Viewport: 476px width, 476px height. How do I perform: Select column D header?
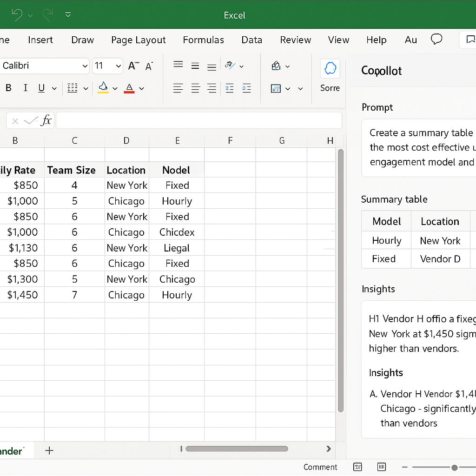point(126,140)
